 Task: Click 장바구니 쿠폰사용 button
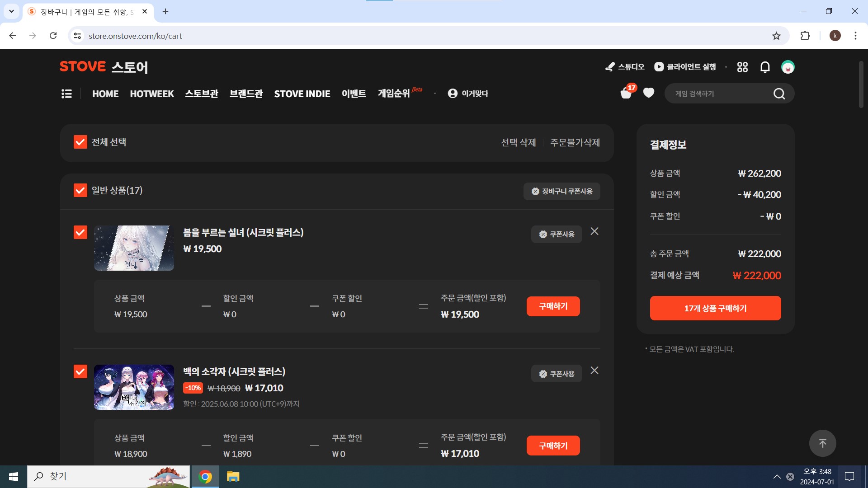tap(562, 191)
